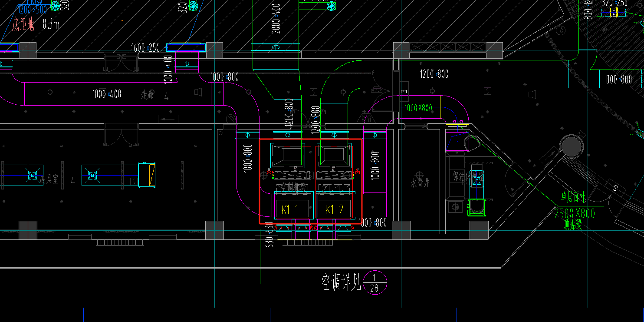The height and width of the screenshot is (322, 644).
Task: Select the ceiling diffuser left of 展具室 text
Action: coord(33,175)
